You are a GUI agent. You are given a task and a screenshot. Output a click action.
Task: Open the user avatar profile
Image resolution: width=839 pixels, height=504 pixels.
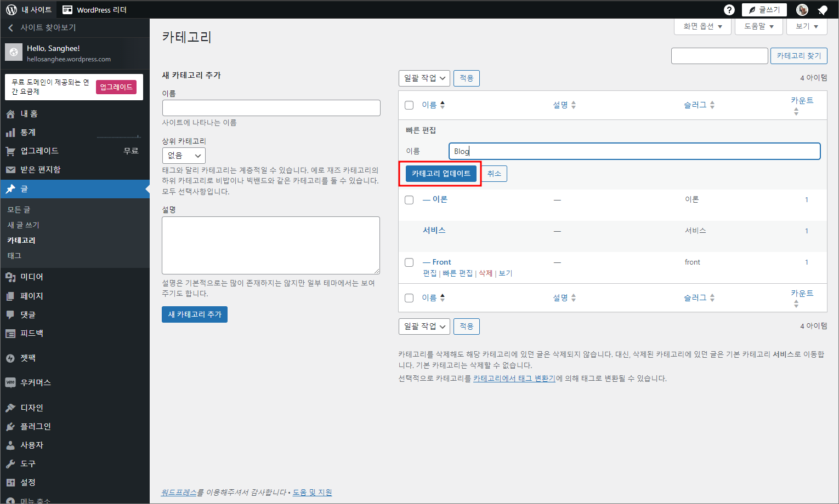pos(802,10)
